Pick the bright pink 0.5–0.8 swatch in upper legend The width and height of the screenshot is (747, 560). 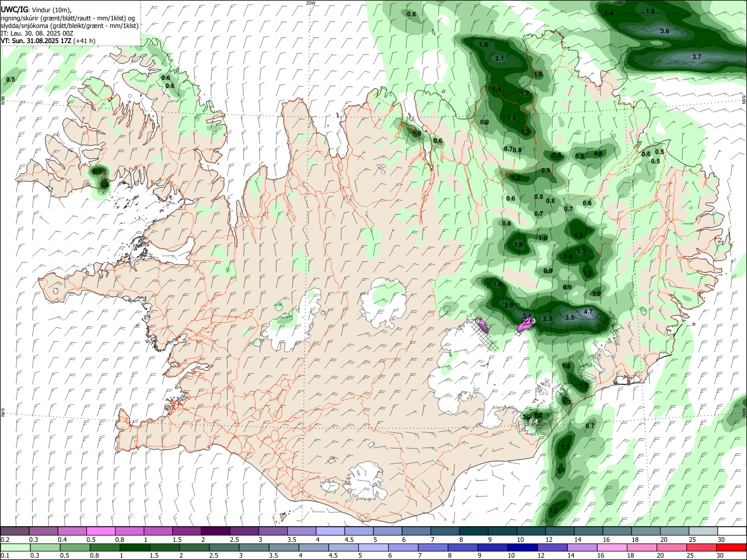[x=101, y=531]
